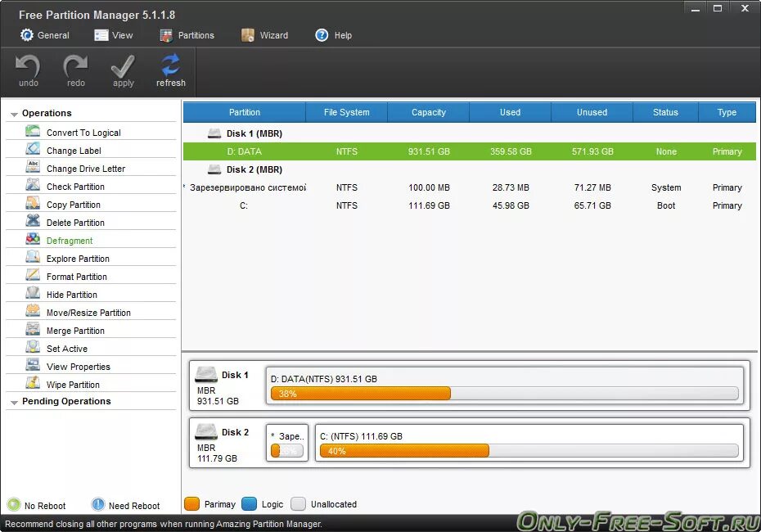Click the Move/Resize Partition operation
Image resolution: width=761 pixels, height=532 pixels.
pos(91,311)
